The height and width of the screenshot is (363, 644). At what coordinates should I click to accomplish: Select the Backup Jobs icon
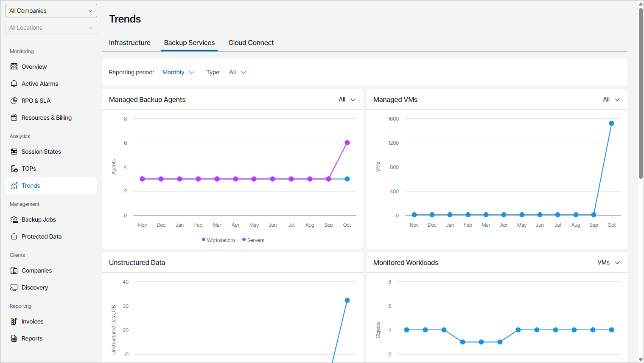point(14,219)
